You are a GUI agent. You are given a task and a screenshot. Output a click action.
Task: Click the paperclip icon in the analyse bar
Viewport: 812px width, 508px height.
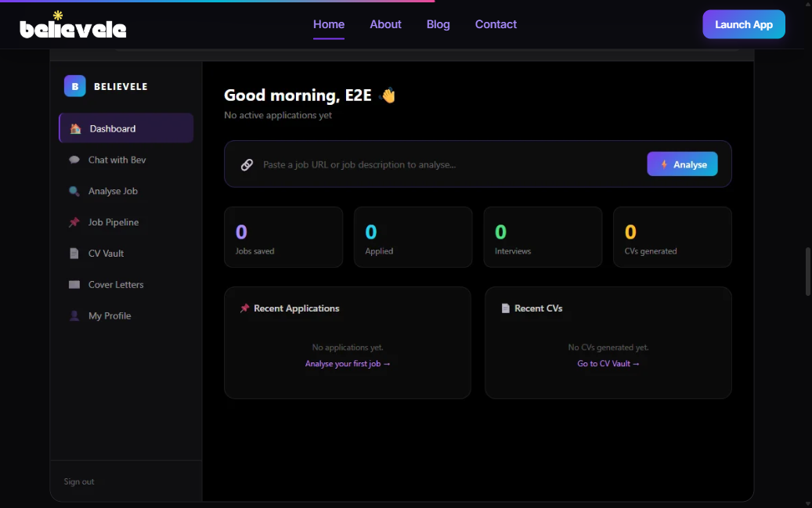[247, 164]
